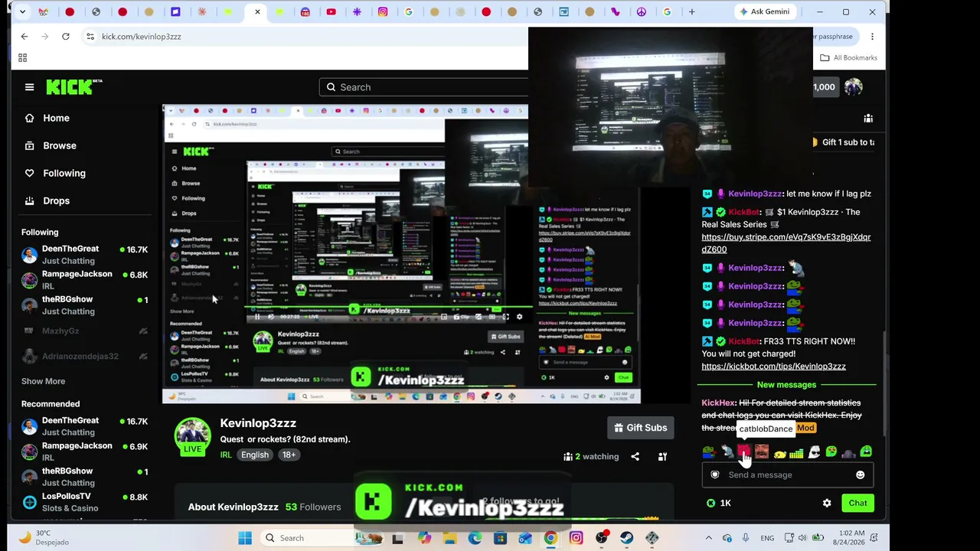Select the green heart-eyes emote
980x551 pixels.
[x=831, y=453]
